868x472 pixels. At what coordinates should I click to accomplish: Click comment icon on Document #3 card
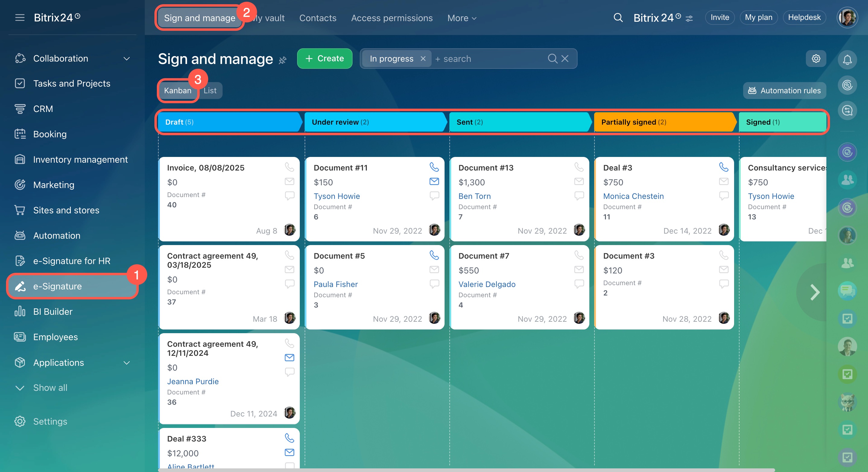[x=724, y=284]
